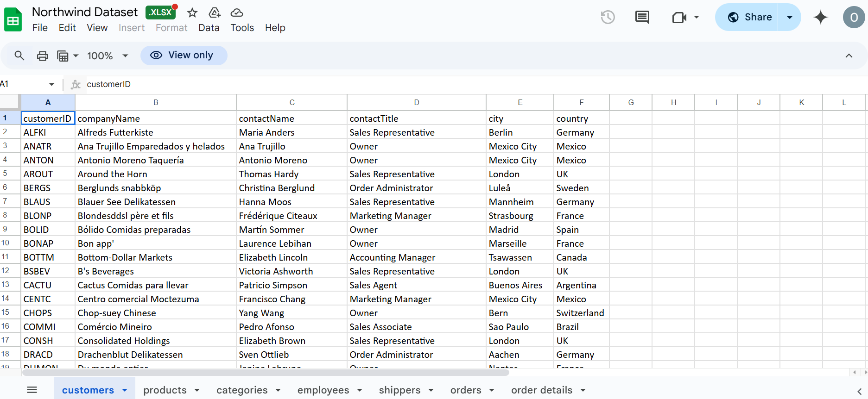Viewport: 868px width, 399px height.
Task: Open the all sheets list icon
Action: 32,390
